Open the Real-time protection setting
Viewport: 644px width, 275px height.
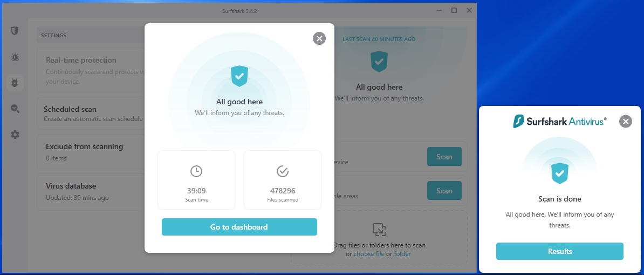[91, 70]
